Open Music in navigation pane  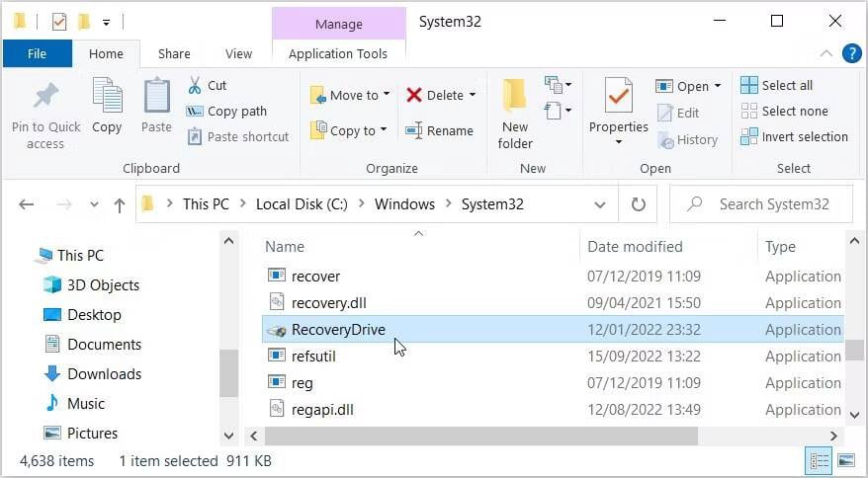(x=86, y=403)
